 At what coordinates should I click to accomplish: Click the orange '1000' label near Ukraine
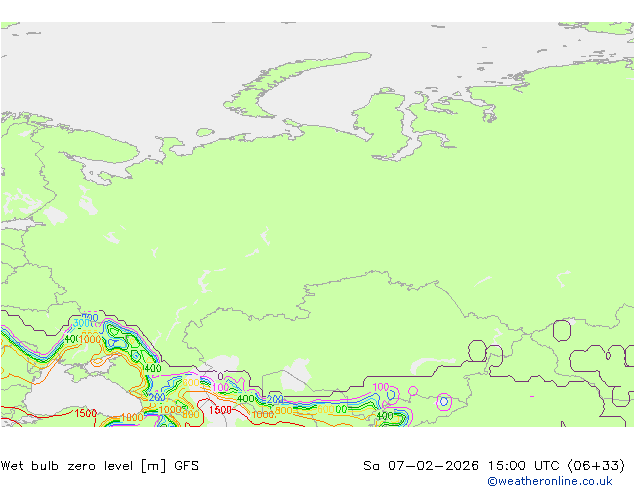coord(90,339)
